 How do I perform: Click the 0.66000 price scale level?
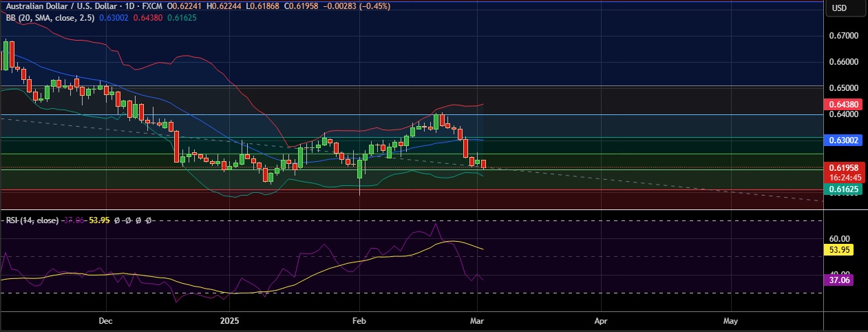pyautogui.click(x=844, y=62)
